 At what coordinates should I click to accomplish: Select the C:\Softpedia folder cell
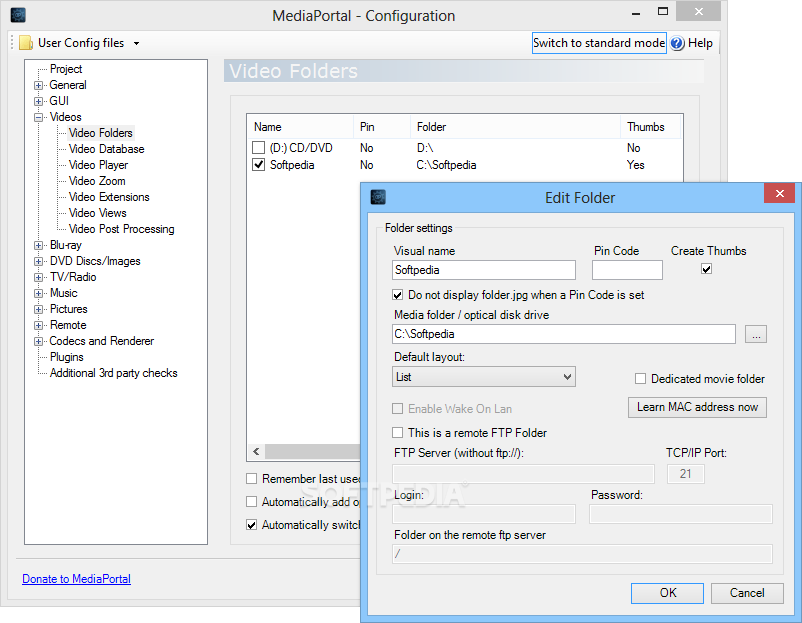[x=447, y=165]
